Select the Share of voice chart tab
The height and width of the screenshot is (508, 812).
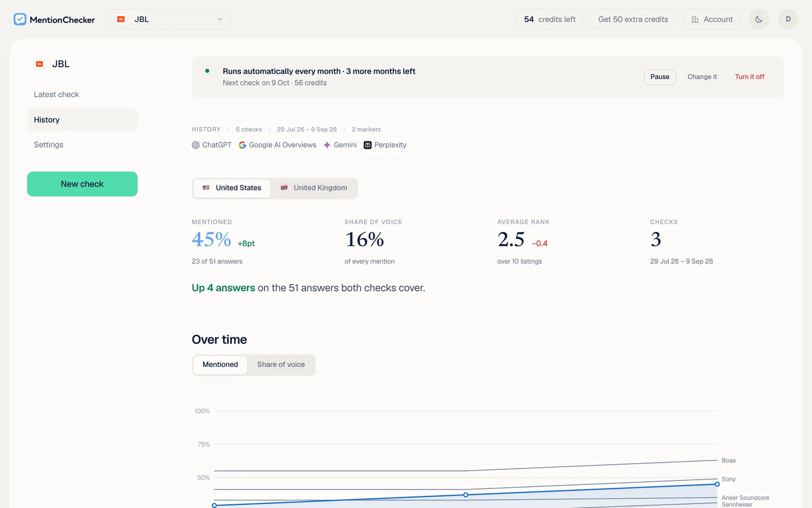coord(281,365)
